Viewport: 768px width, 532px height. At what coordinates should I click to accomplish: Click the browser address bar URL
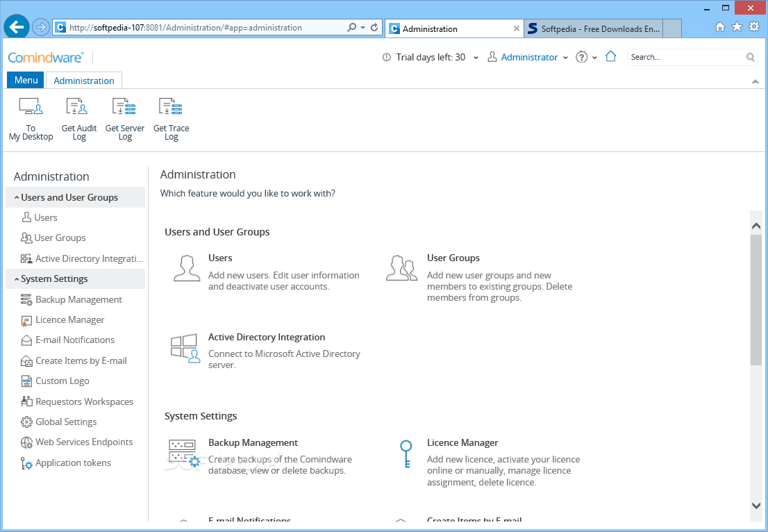[x=185, y=27]
